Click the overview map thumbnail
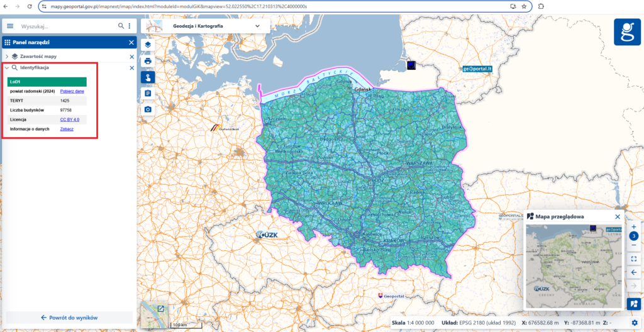Screen dimensions: 644x332 (574, 266)
